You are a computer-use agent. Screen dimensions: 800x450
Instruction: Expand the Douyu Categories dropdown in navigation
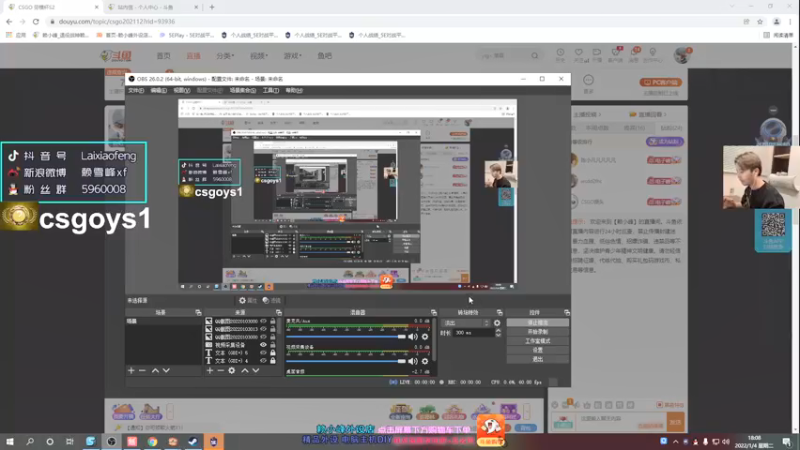[x=225, y=56]
